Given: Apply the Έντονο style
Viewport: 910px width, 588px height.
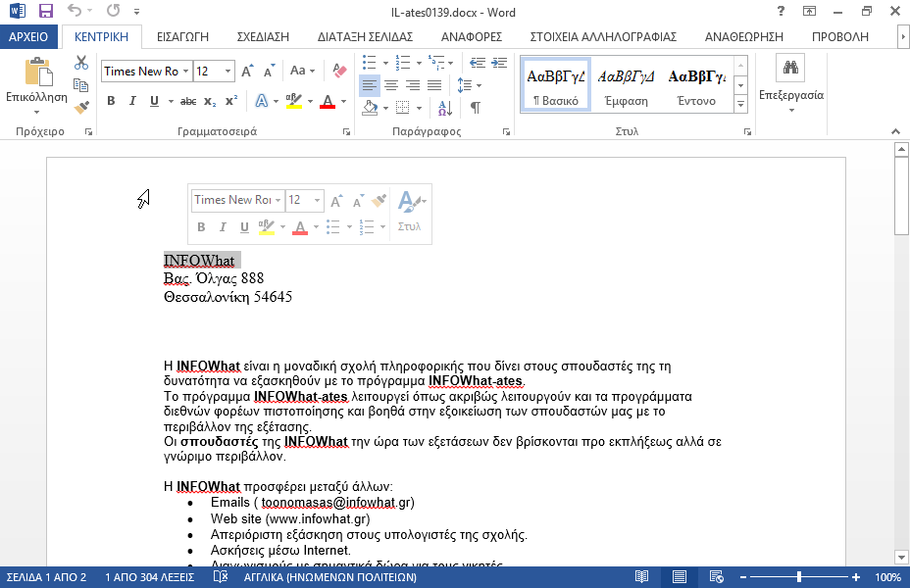Looking at the screenshot, I should click(x=696, y=84).
